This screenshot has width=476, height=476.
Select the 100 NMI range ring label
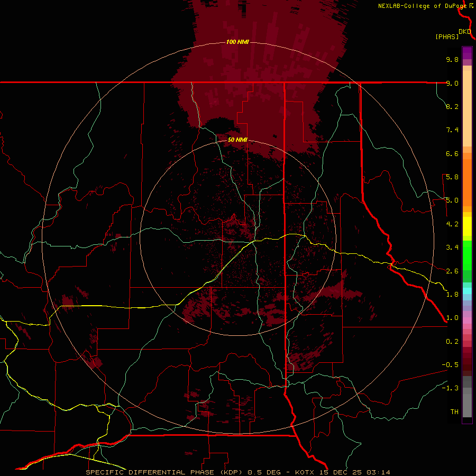click(x=237, y=42)
